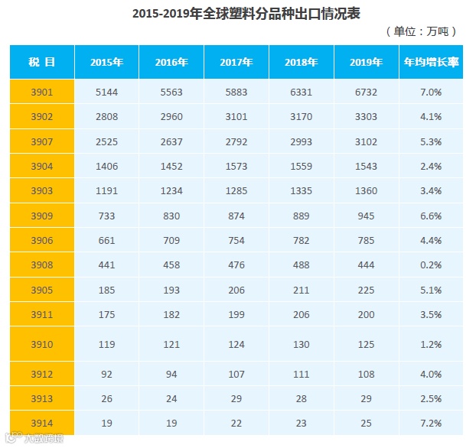
Task: Click the value 945 in row 3909
Action: [367, 216]
